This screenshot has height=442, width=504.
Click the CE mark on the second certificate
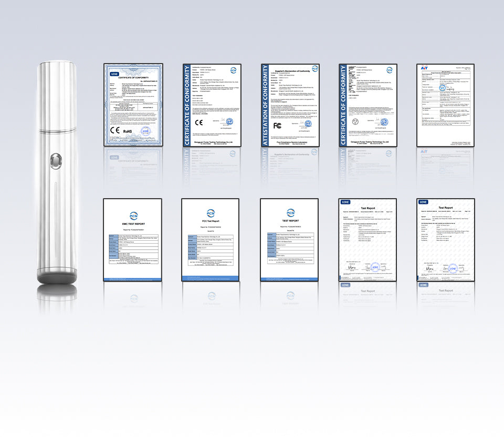point(199,123)
